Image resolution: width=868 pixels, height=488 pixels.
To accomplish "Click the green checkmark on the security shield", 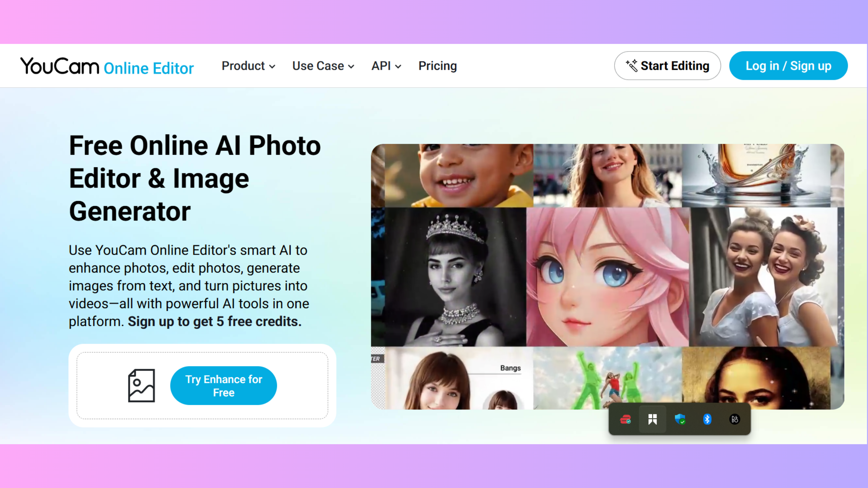I will 683,422.
